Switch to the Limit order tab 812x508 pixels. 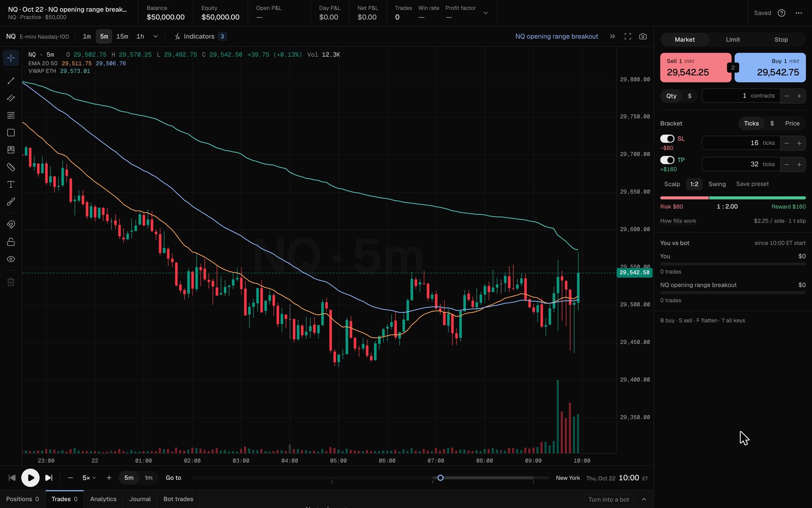[x=733, y=40]
